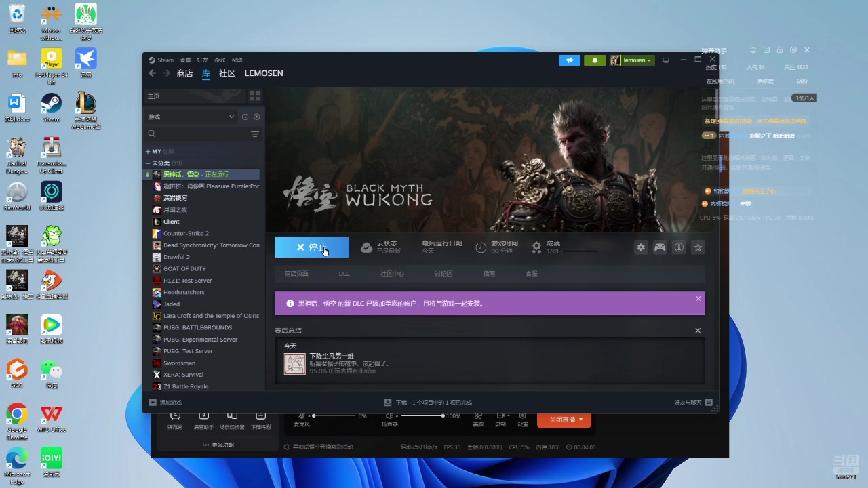Open DLC link under game header
Image resolution: width=868 pixels, height=488 pixels.
pos(344,274)
